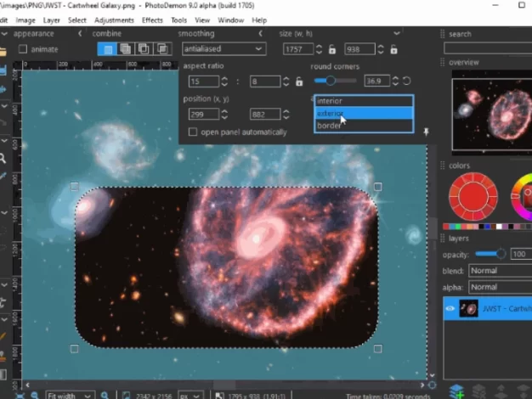Hide the JWST layer via eye icon
The width and height of the screenshot is (532, 399).
pos(450,308)
